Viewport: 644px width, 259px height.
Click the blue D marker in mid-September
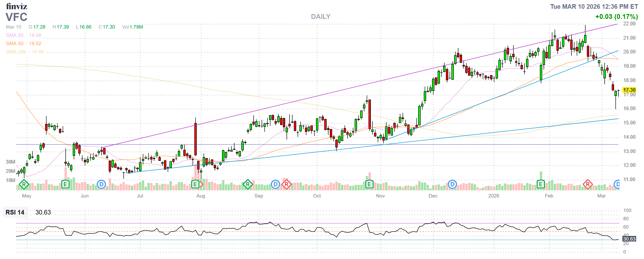coord(275,185)
